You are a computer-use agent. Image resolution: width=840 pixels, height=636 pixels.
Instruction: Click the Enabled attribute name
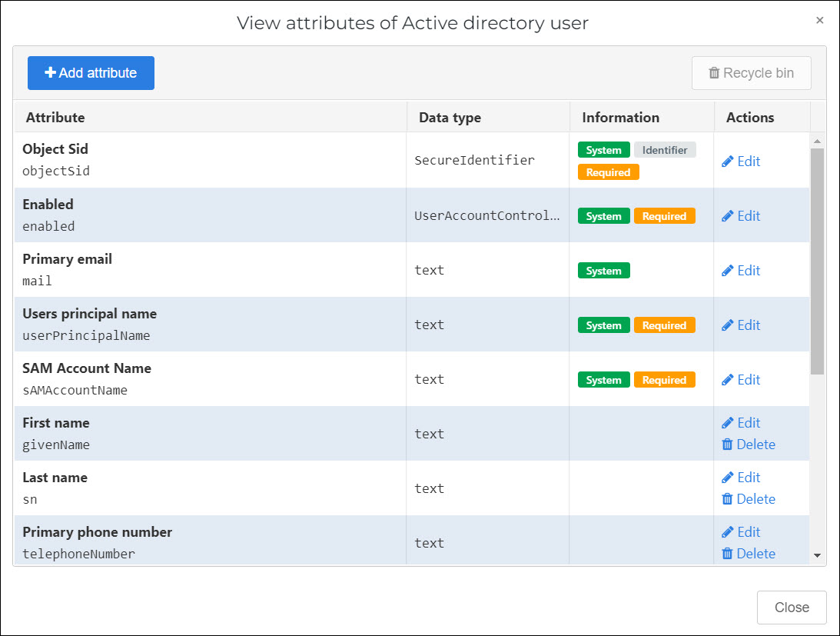48,205
